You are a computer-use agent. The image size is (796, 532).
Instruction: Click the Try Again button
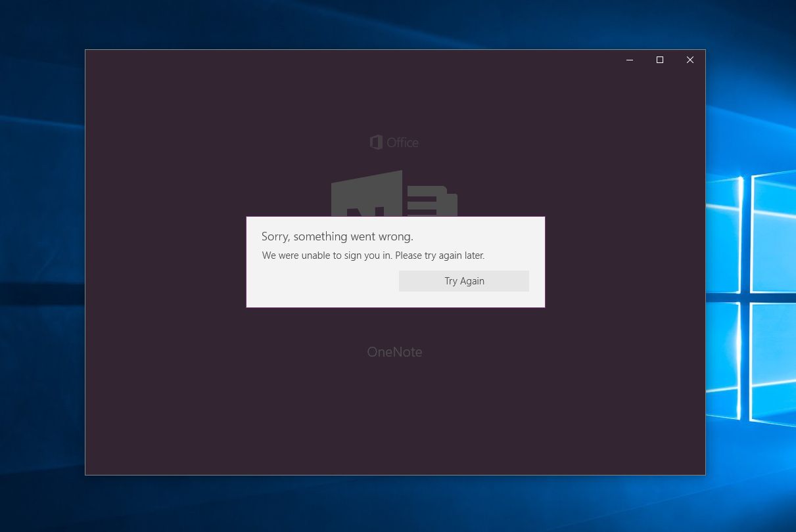(x=463, y=281)
